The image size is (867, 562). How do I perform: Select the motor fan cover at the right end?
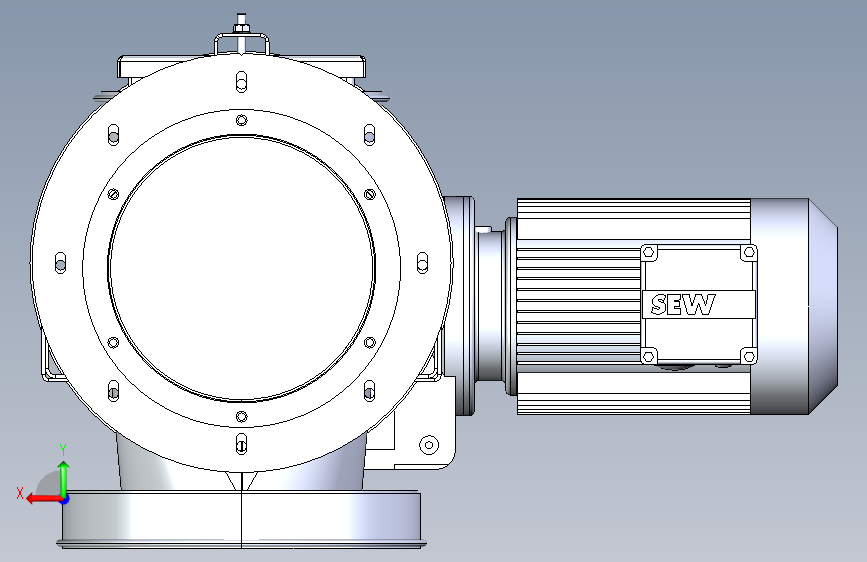(795, 306)
